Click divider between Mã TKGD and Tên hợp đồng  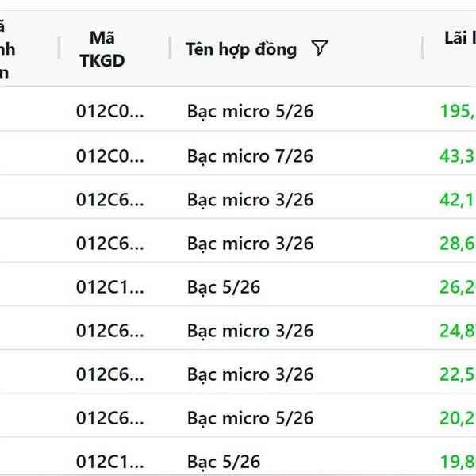click(x=170, y=49)
